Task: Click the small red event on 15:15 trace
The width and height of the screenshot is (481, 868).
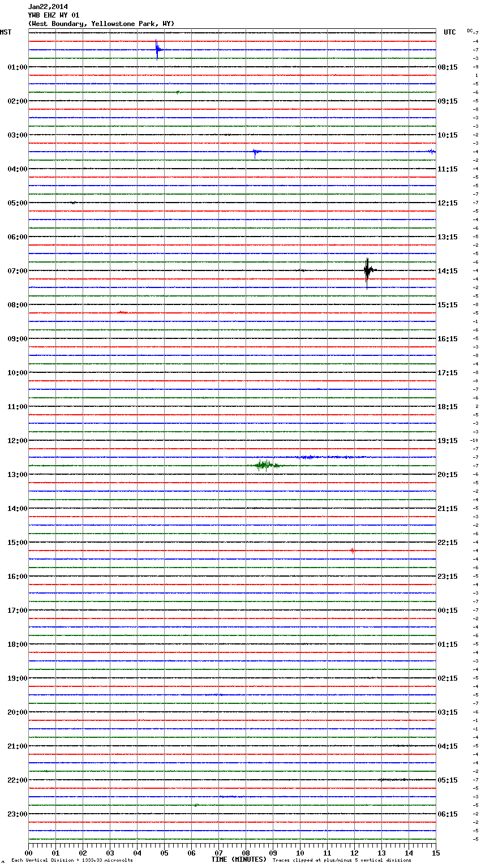Action: [x=353, y=551]
